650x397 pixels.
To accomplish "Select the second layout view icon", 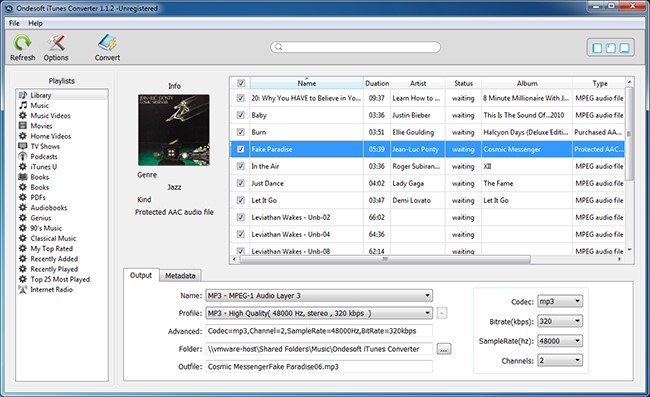I will [611, 48].
